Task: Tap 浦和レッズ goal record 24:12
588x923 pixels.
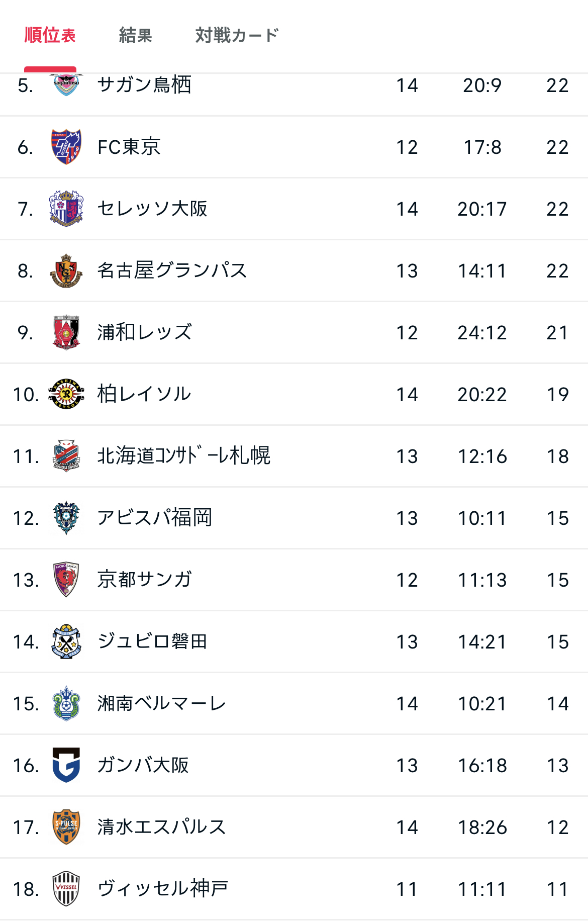Action: [x=482, y=333]
